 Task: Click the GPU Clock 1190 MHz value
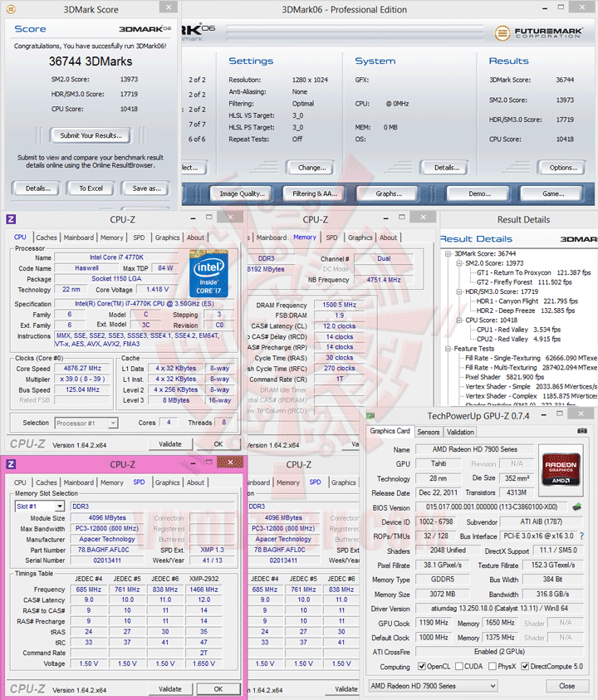pos(434,623)
